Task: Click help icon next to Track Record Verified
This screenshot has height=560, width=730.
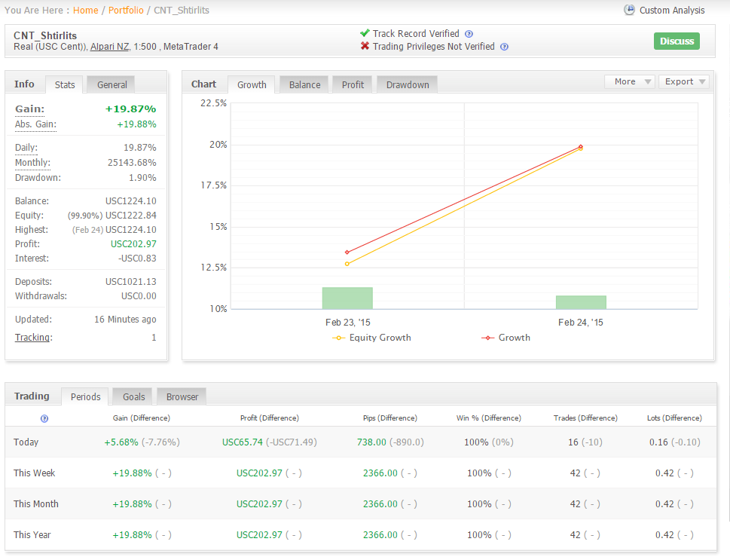Action: point(469,34)
